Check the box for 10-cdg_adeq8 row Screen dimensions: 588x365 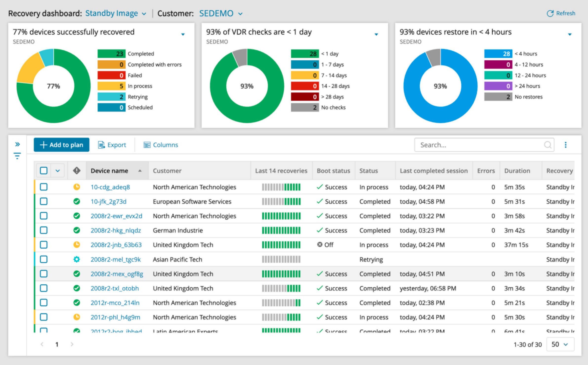pyautogui.click(x=44, y=187)
